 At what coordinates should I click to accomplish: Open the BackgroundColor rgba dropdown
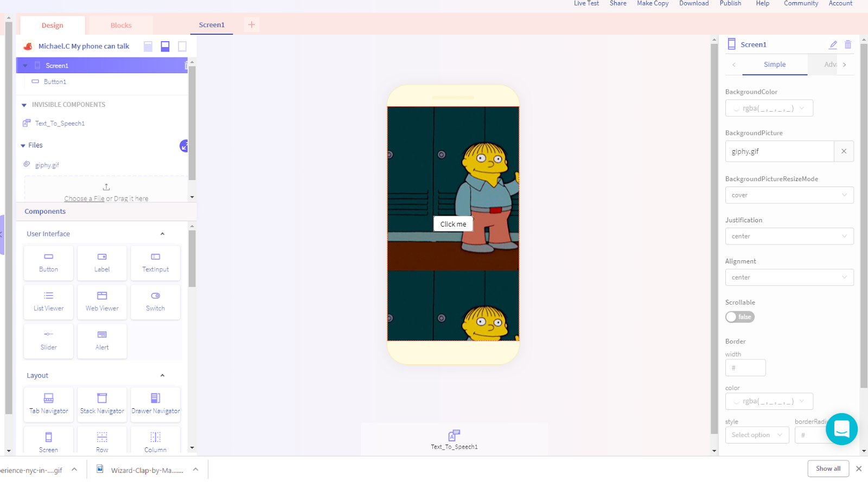[769, 108]
